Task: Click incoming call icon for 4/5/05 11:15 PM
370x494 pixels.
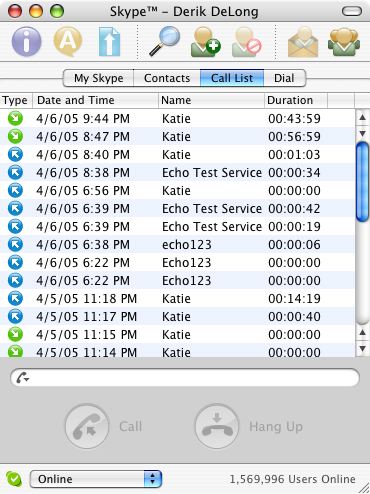Action: 15,334
